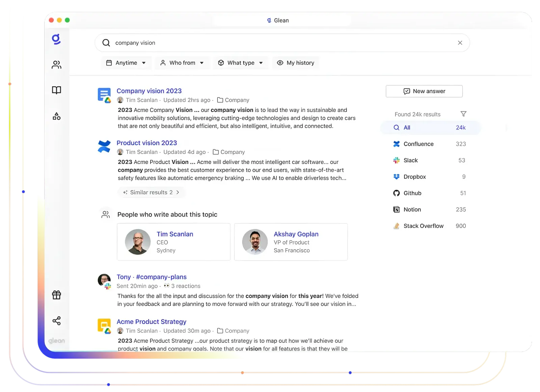540x392 pixels.
Task: Click 'Sent 20min ago' text
Action: click(x=137, y=286)
